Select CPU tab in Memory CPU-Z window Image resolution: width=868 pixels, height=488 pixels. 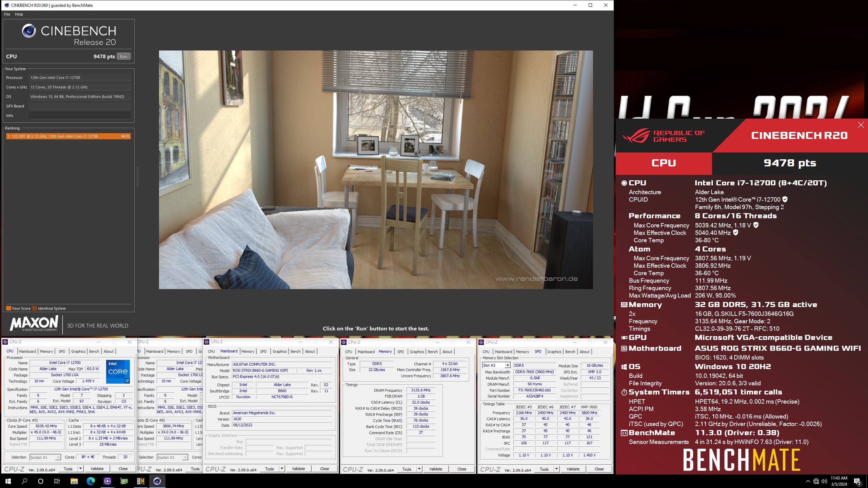coord(349,352)
